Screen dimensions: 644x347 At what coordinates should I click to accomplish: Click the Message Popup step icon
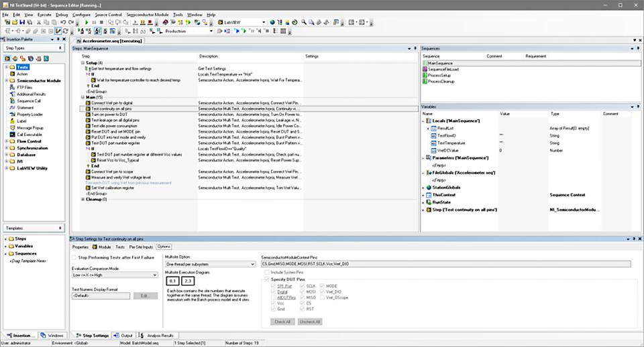[12, 128]
